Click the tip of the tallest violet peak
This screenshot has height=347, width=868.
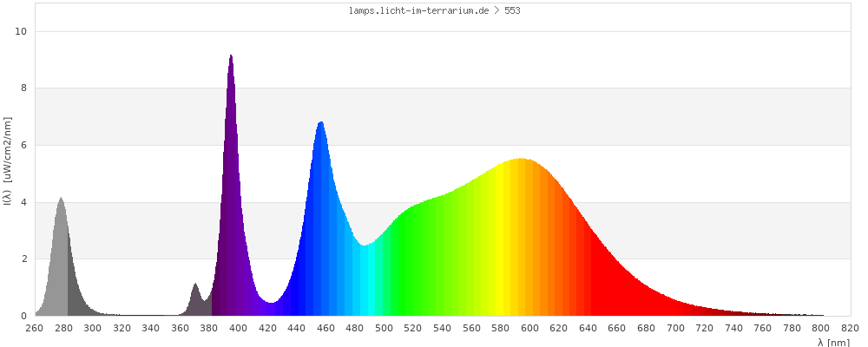point(231,57)
